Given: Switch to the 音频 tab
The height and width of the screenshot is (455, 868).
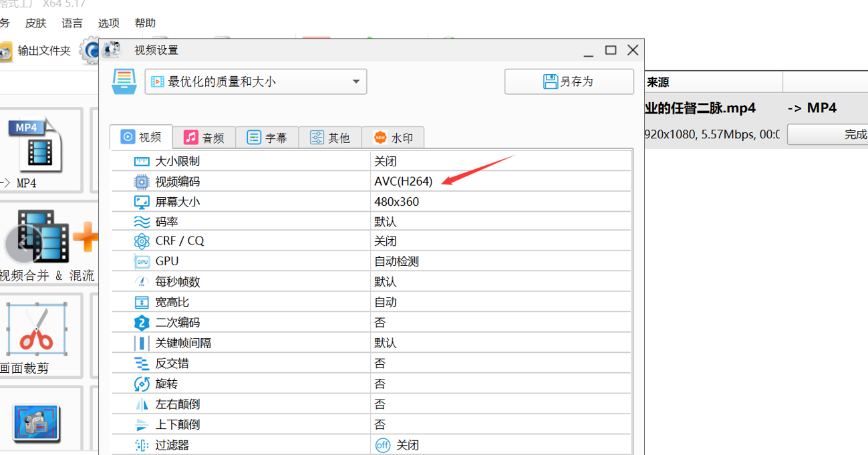Looking at the screenshot, I should (x=204, y=138).
